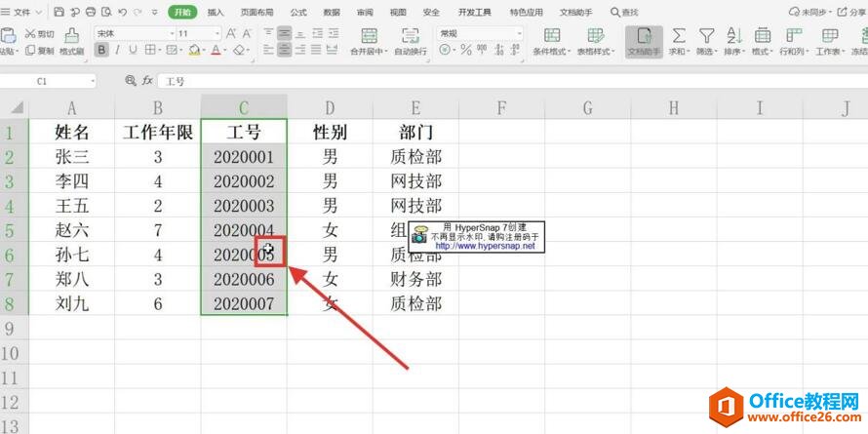Switch to the 审阅 Review tab
Screen dimensions: 868x434
365,12
